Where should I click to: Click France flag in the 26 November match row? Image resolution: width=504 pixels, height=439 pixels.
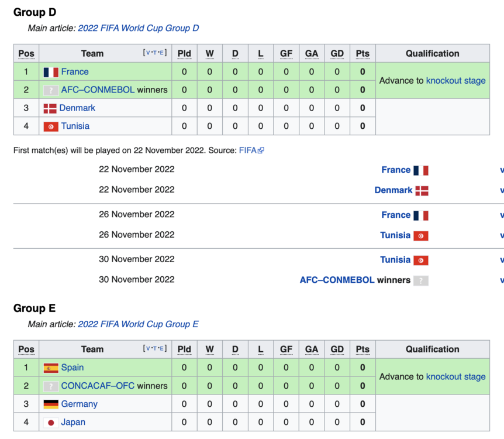pyautogui.click(x=421, y=215)
